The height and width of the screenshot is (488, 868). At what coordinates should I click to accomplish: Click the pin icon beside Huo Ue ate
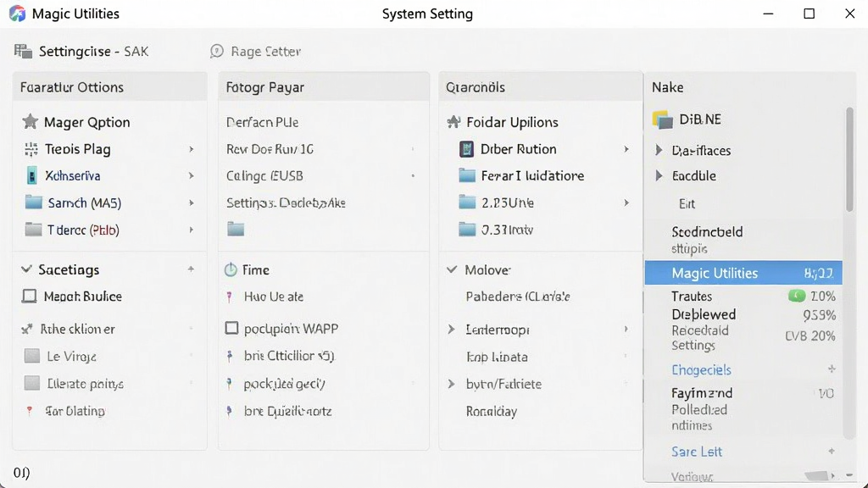(x=229, y=297)
